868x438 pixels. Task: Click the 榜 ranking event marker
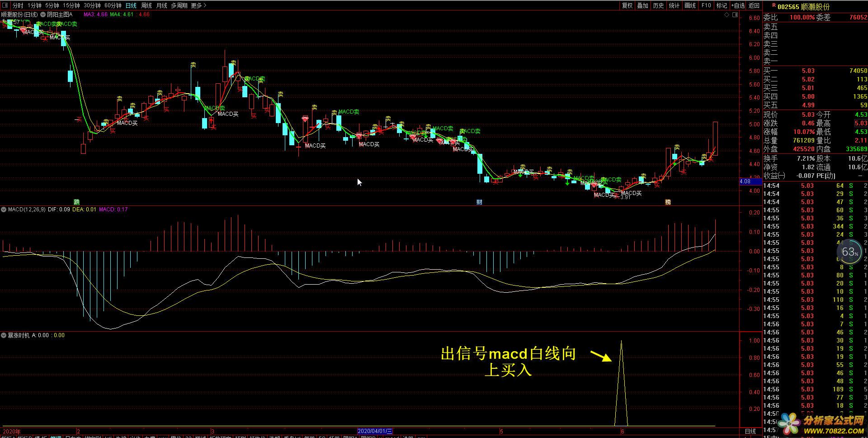pyautogui.click(x=668, y=202)
